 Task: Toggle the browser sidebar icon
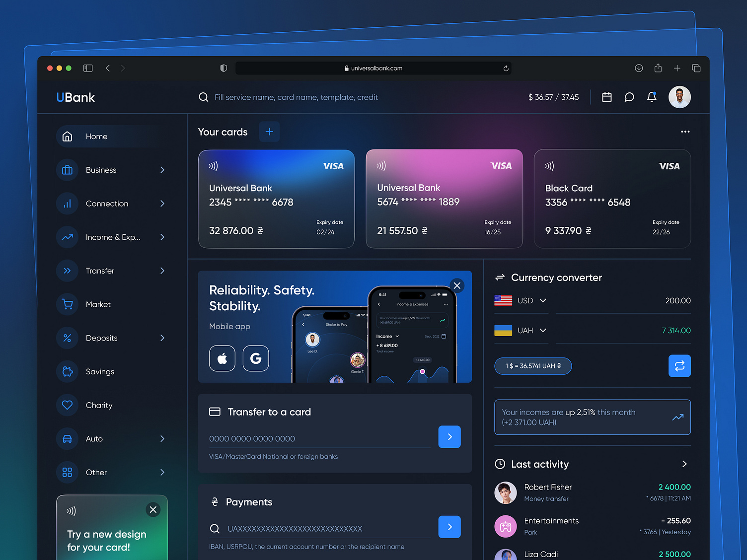point(88,68)
